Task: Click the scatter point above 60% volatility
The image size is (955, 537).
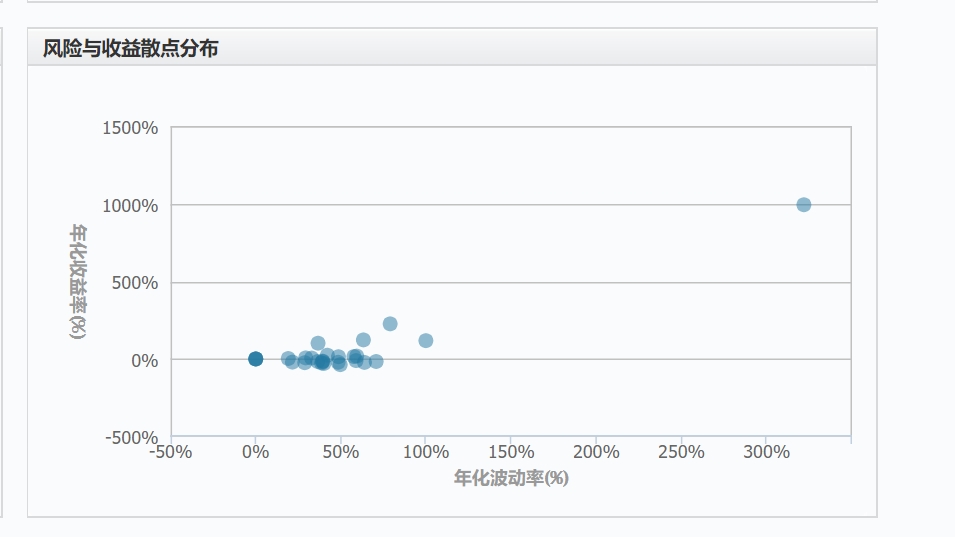Action: 363,340
